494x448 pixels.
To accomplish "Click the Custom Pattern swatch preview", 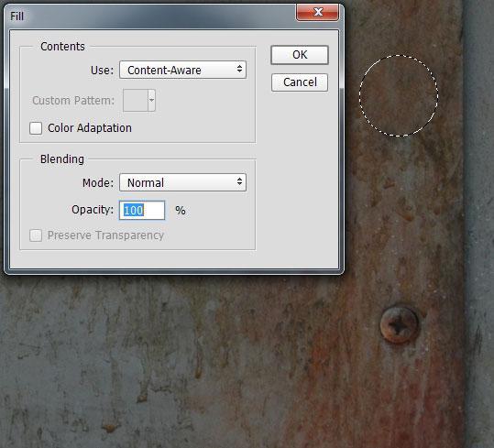I will pos(135,100).
